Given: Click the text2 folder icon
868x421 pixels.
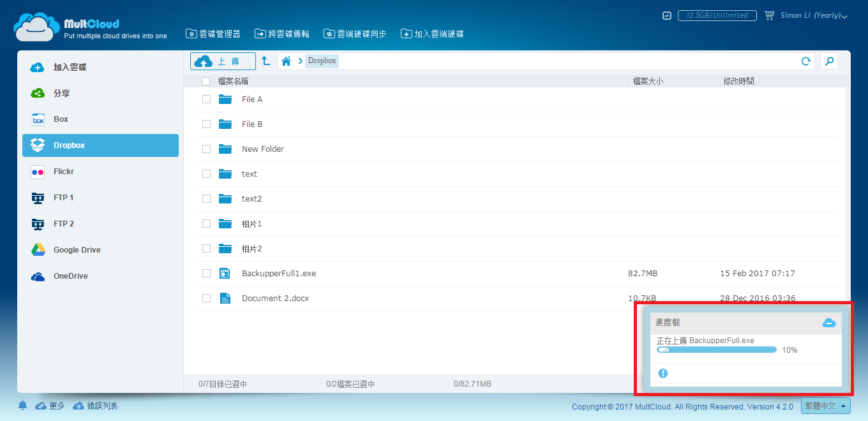Looking at the screenshot, I should (x=225, y=199).
